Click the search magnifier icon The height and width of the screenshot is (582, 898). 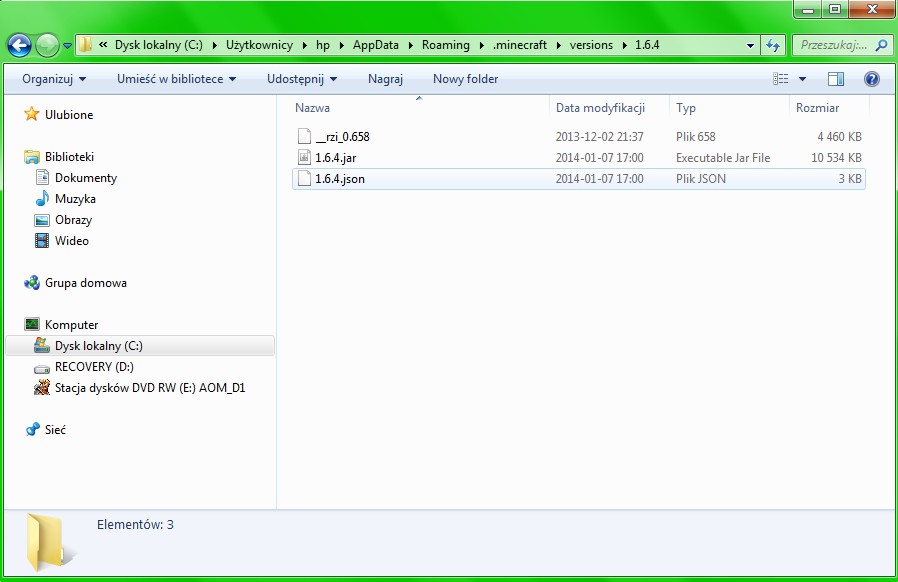(x=882, y=45)
